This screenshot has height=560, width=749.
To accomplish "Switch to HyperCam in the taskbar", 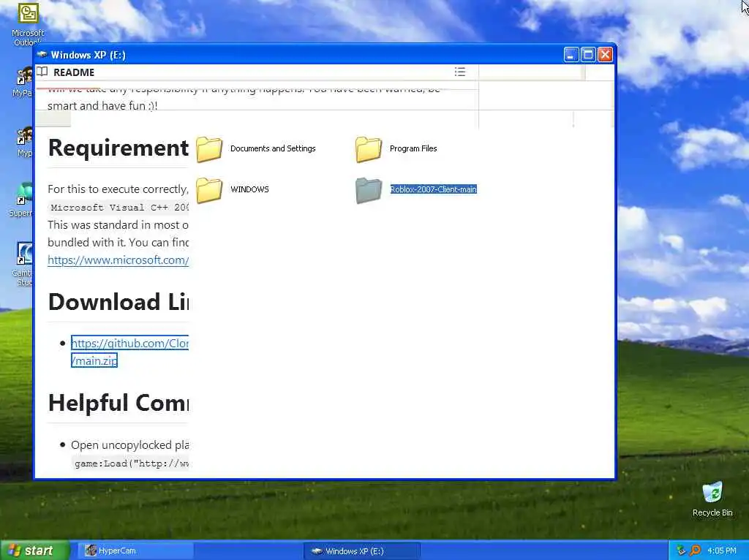I will [135, 551].
